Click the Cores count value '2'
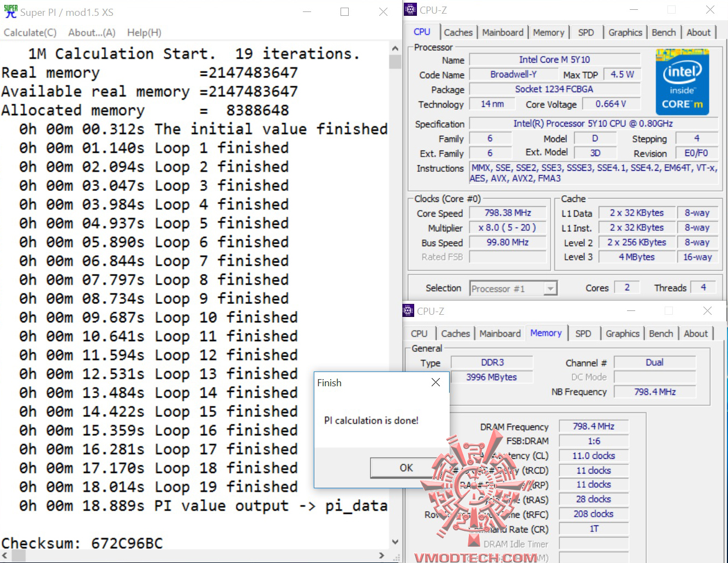This screenshot has width=728, height=563. click(x=627, y=288)
